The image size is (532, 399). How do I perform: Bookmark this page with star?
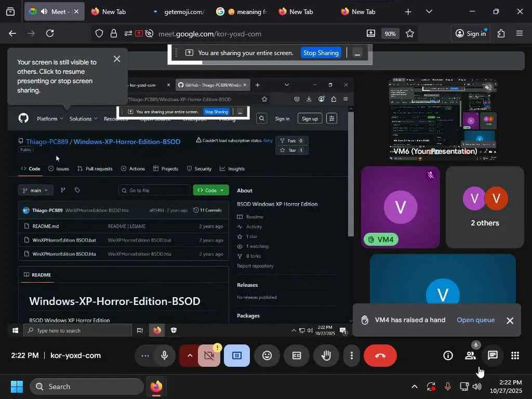tap(410, 33)
